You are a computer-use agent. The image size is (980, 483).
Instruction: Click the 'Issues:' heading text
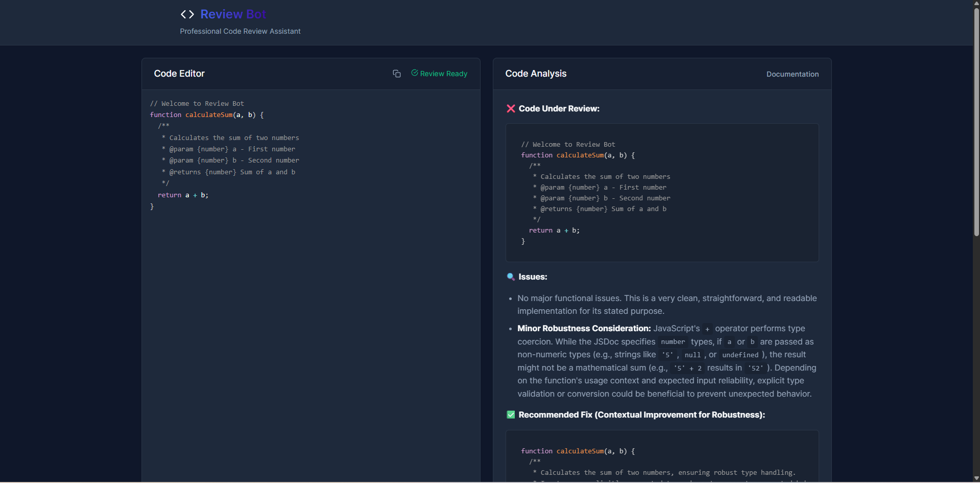tap(533, 277)
